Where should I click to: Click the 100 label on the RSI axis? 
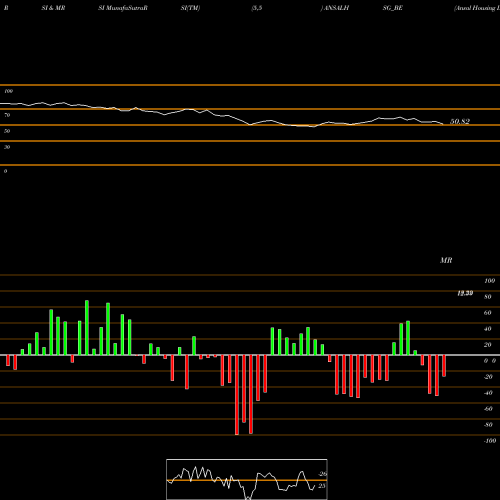(8, 91)
